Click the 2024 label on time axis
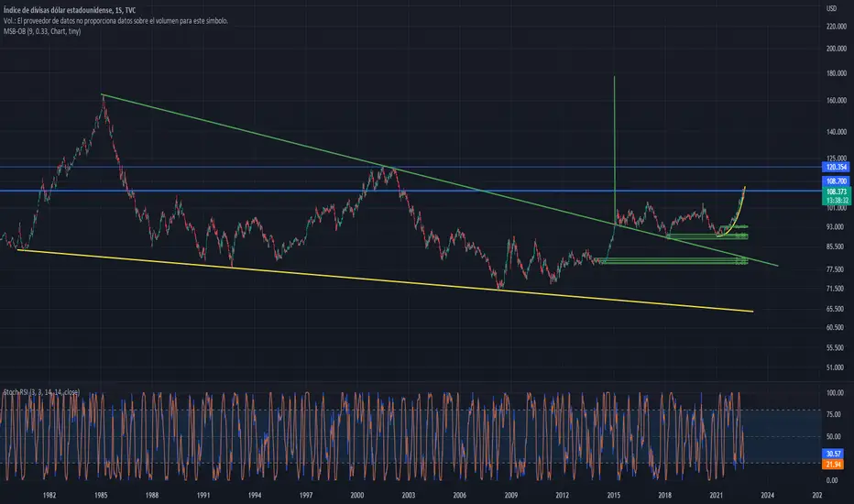Screen dimensions: 854x504 click(x=767, y=495)
